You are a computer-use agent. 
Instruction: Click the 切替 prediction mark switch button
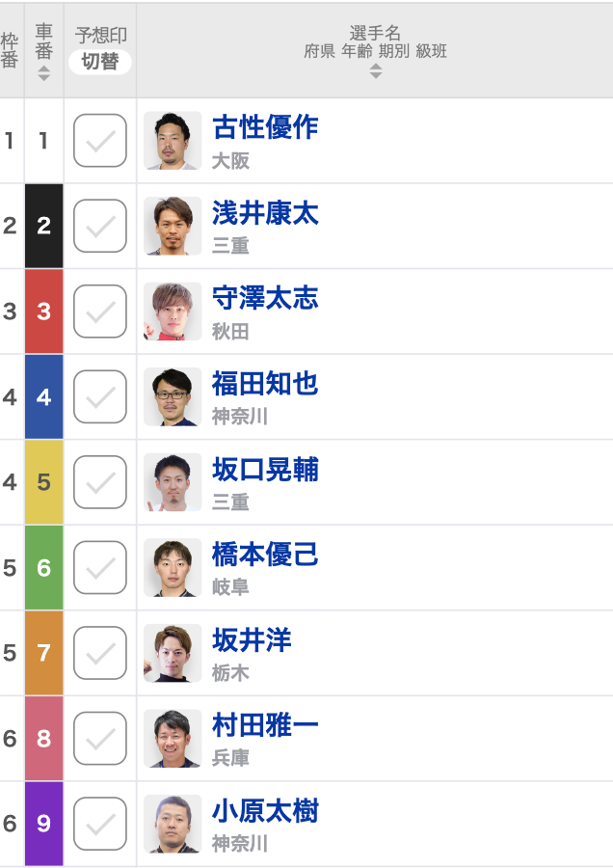point(100,62)
